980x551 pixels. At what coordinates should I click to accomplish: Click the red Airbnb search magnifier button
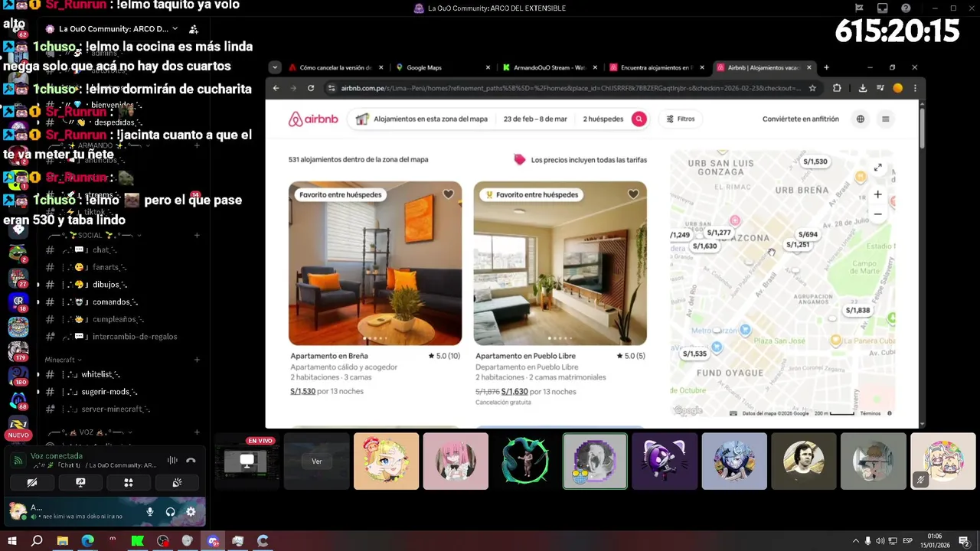point(639,119)
